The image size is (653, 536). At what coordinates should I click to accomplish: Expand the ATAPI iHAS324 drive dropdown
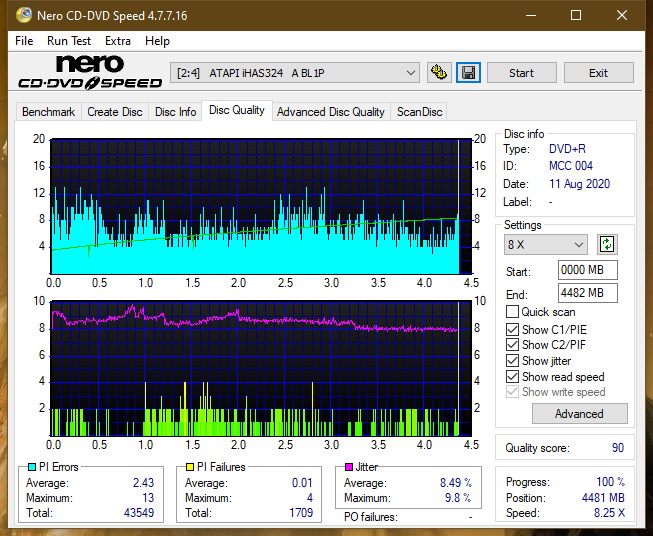click(x=295, y=73)
